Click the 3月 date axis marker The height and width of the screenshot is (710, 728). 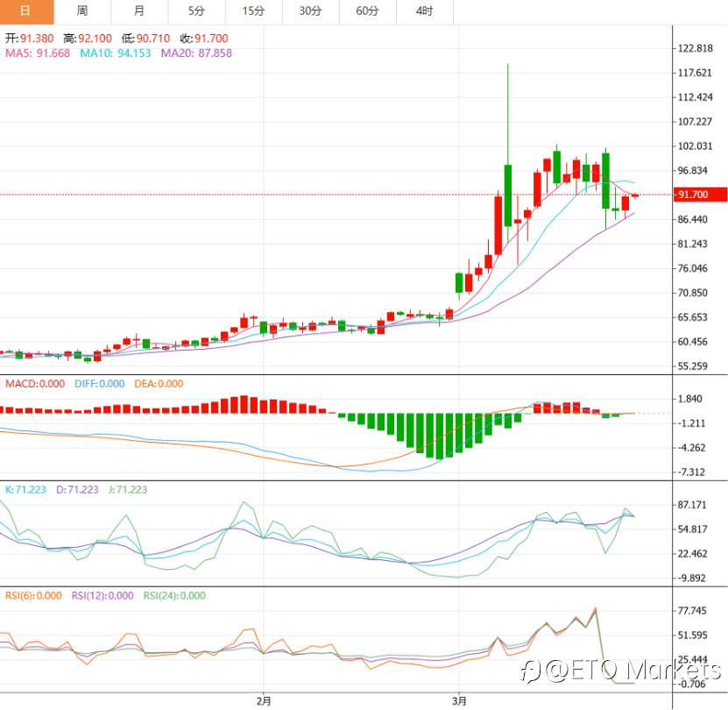pyautogui.click(x=459, y=700)
